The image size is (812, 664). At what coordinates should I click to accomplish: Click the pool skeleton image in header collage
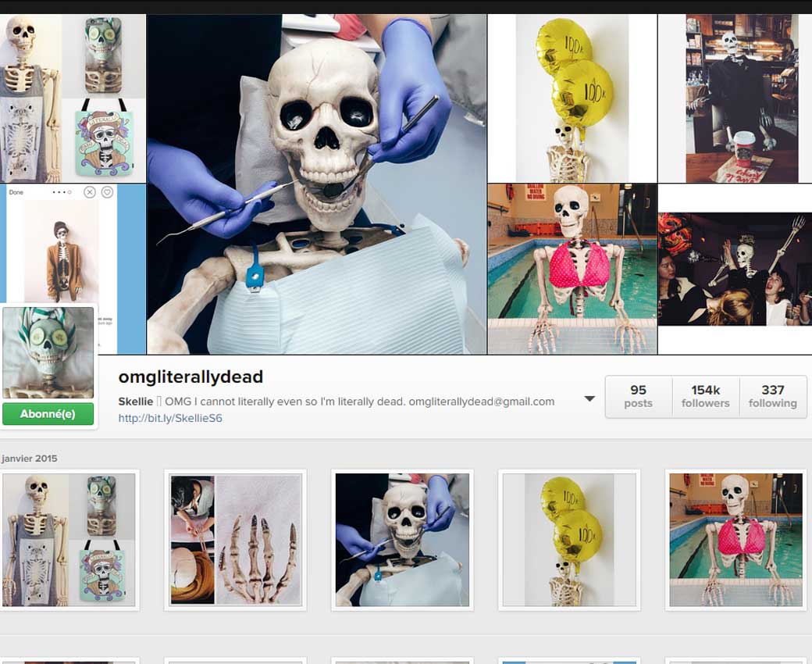pos(572,269)
